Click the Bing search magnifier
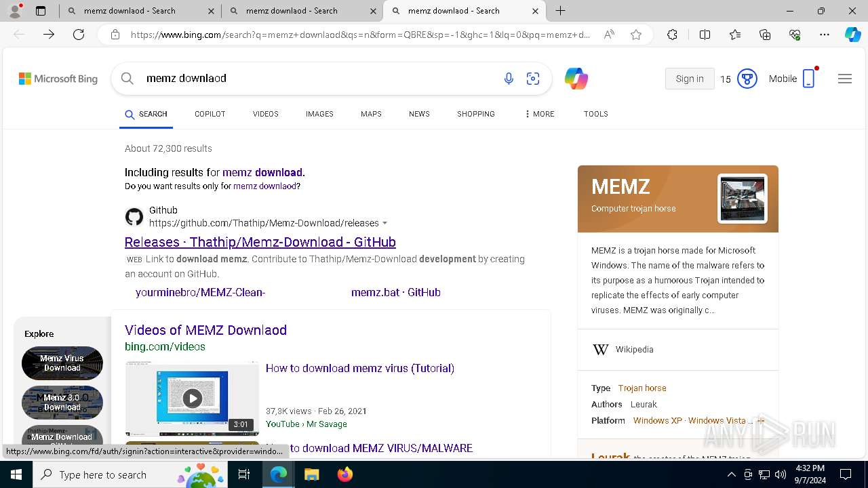Viewport: 868px width, 488px height. (127, 79)
